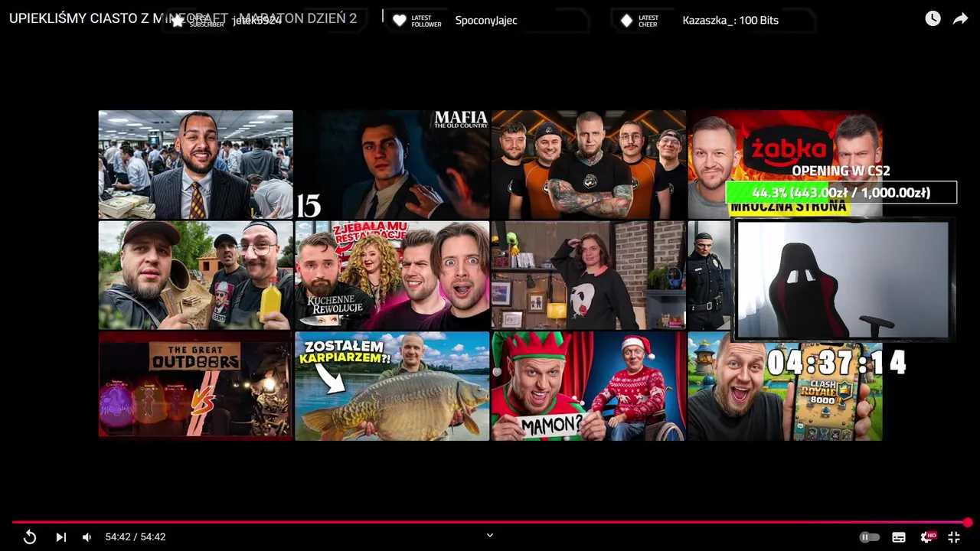The height and width of the screenshot is (551, 980).
Task: Save video with the Watch Later clock icon
Action: tap(933, 19)
